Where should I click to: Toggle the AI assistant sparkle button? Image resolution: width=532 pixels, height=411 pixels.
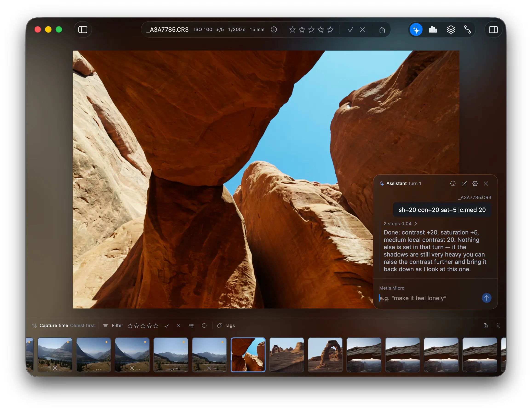tap(416, 30)
